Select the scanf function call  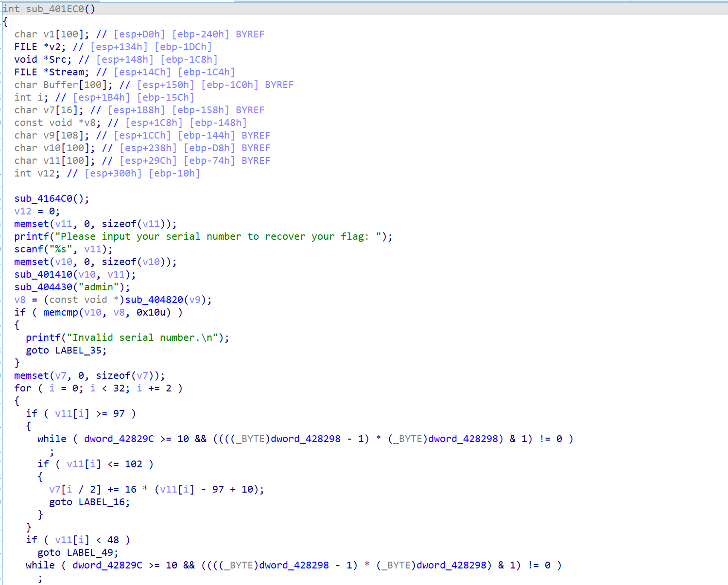pos(29,249)
